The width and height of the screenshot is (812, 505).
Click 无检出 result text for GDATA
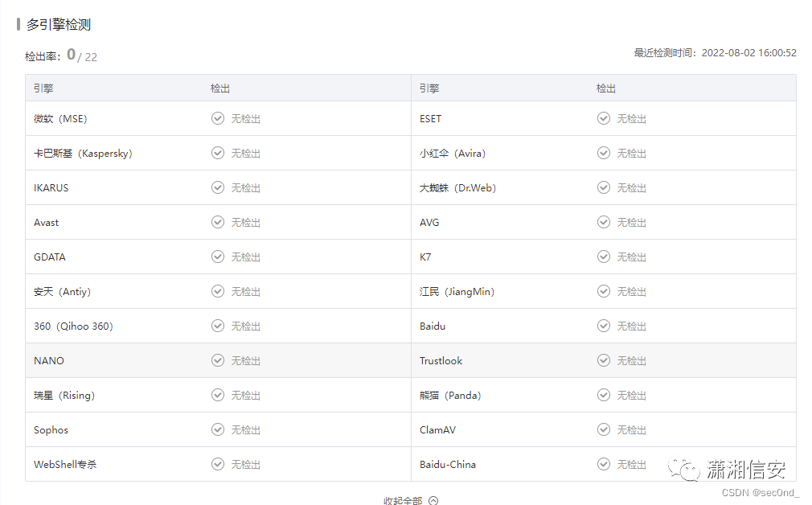(x=245, y=257)
